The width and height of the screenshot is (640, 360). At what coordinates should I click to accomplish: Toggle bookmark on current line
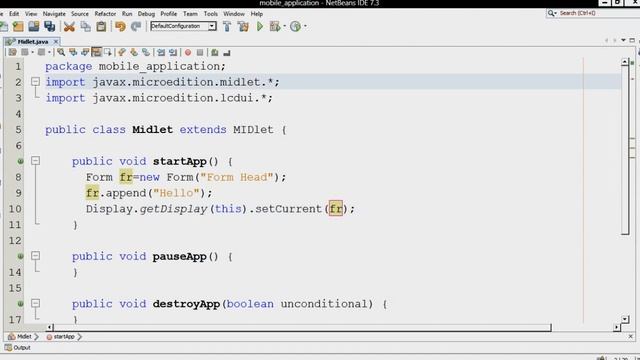pyautogui.click(x=146, y=52)
